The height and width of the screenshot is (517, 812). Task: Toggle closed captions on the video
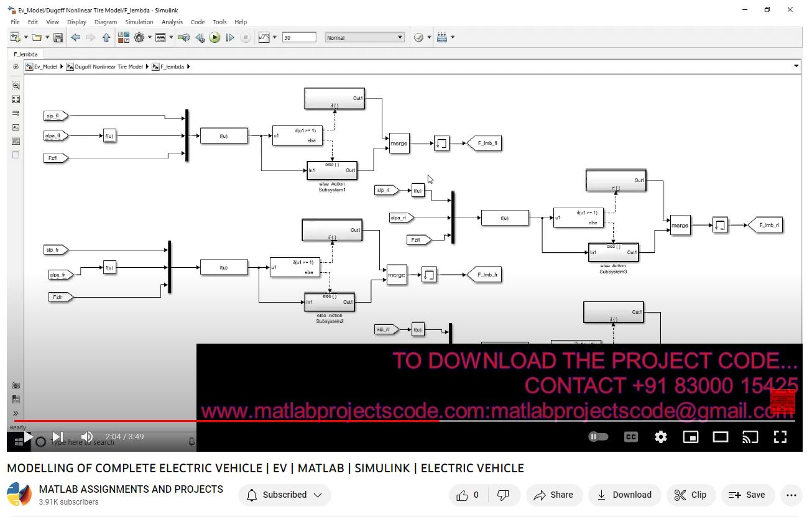click(x=631, y=437)
